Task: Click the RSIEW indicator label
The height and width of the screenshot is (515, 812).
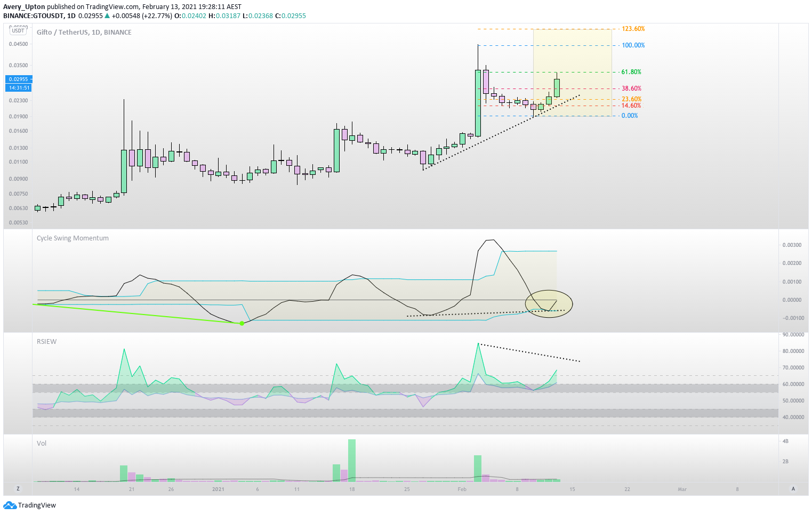Action: (x=46, y=342)
